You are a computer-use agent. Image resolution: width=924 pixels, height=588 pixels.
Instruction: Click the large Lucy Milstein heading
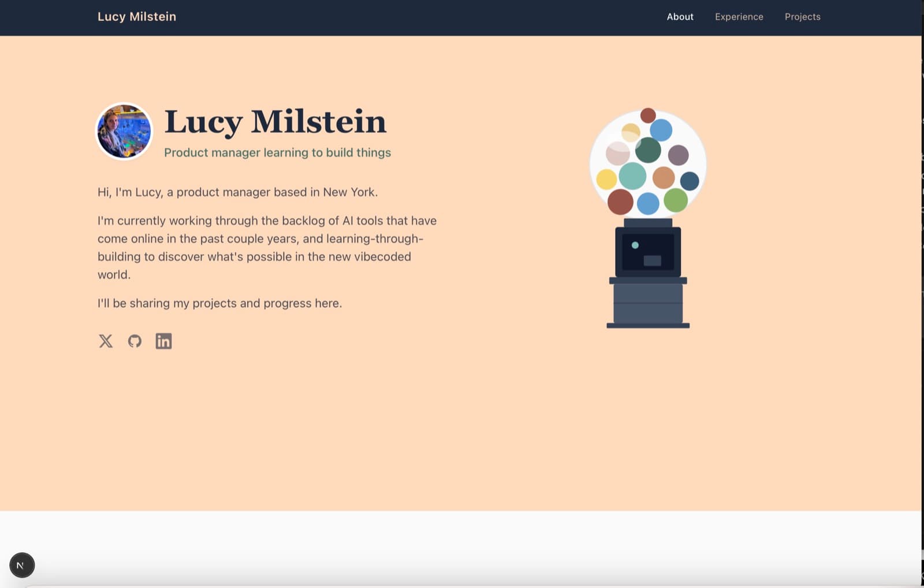coord(275,122)
